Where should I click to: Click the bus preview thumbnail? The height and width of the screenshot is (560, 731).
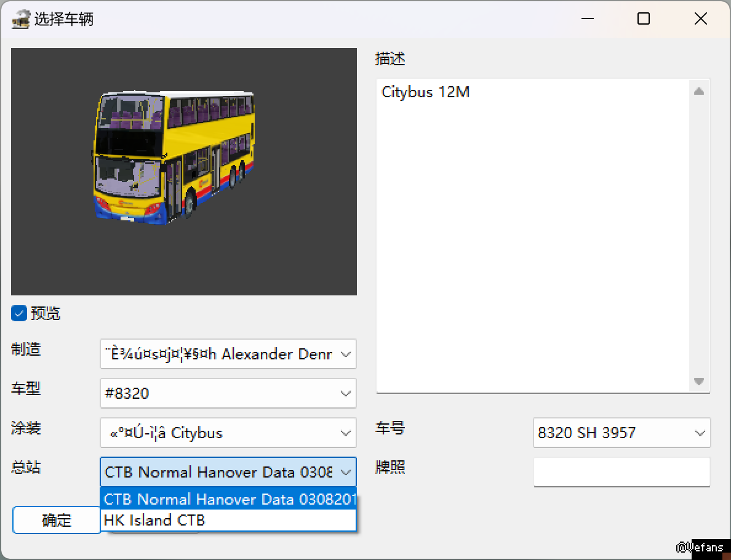click(184, 172)
